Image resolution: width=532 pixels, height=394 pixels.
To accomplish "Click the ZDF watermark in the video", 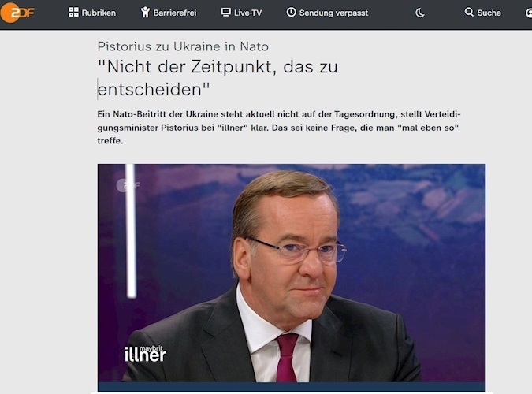I will tap(128, 185).
